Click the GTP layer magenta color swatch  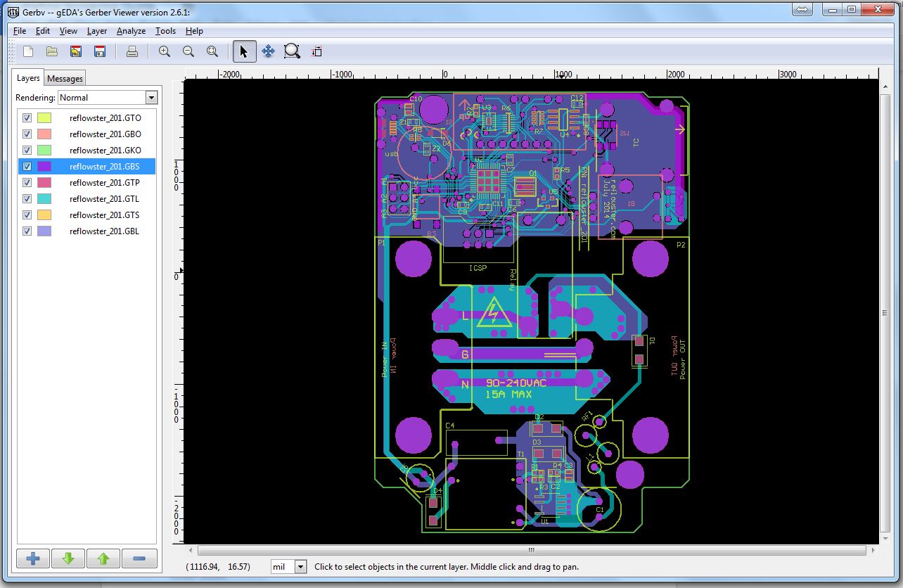44,183
